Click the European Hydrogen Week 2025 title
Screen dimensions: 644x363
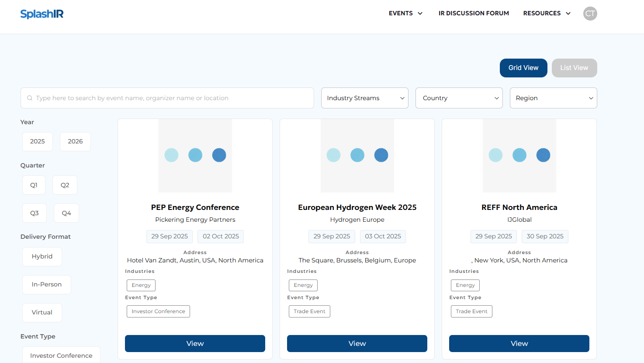pos(357,207)
